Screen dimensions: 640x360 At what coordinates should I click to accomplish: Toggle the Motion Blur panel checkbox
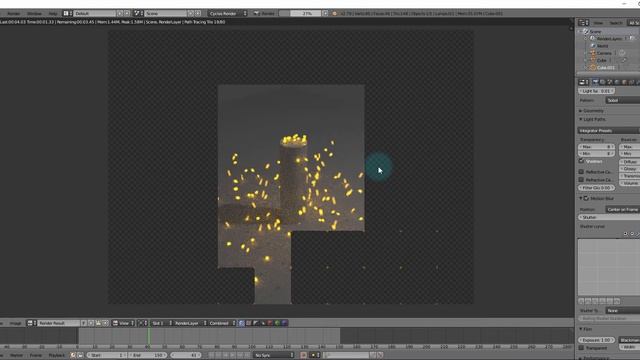tap(586, 198)
